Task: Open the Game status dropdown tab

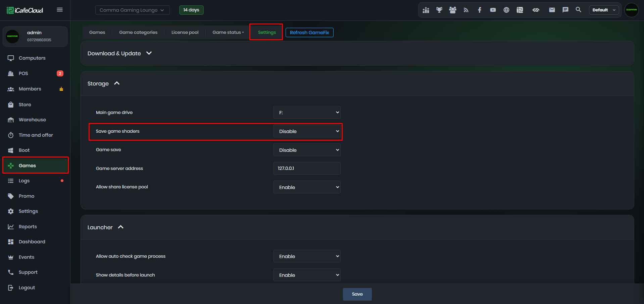Action: pyautogui.click(x=228, y=33)
